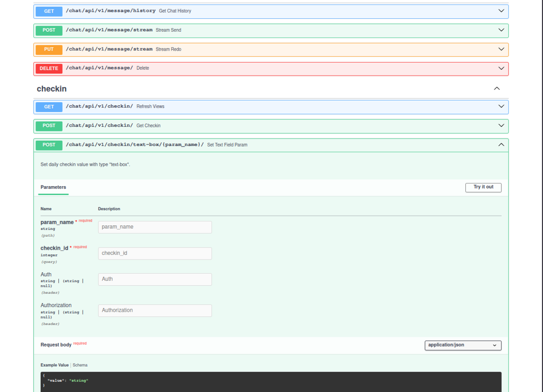Viewport: 543px width, 392px height.
Task: Click the PUT badge for message/stream
Action: point(49,49)
